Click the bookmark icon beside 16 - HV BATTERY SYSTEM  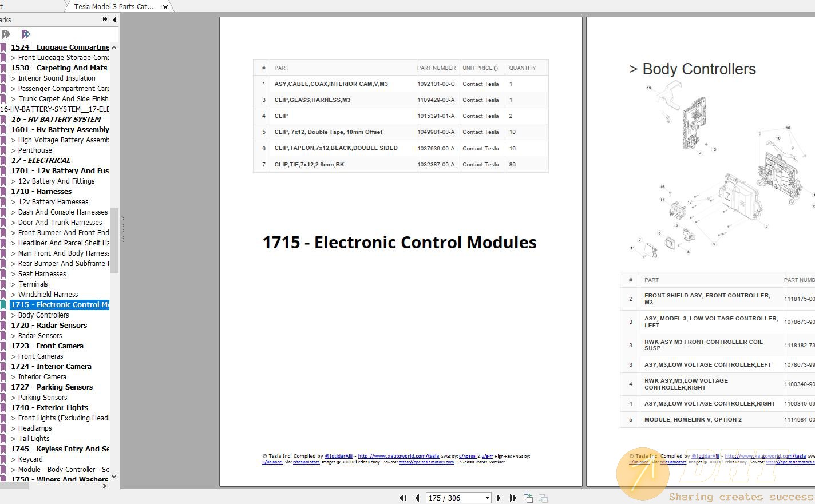[3, 120]
